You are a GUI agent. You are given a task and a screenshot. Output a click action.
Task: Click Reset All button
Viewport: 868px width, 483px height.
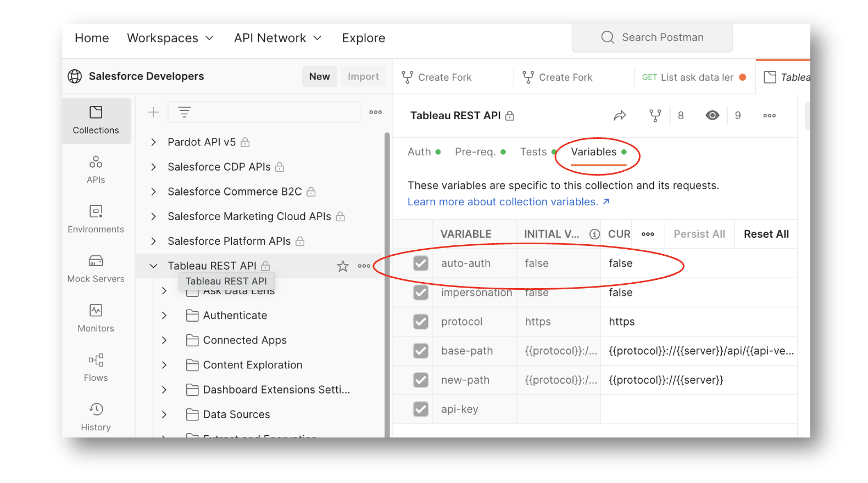(766, 234)
